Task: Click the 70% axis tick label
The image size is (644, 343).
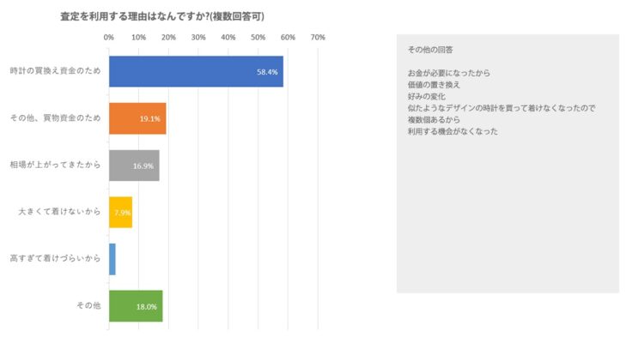Action: pos(318,38)
